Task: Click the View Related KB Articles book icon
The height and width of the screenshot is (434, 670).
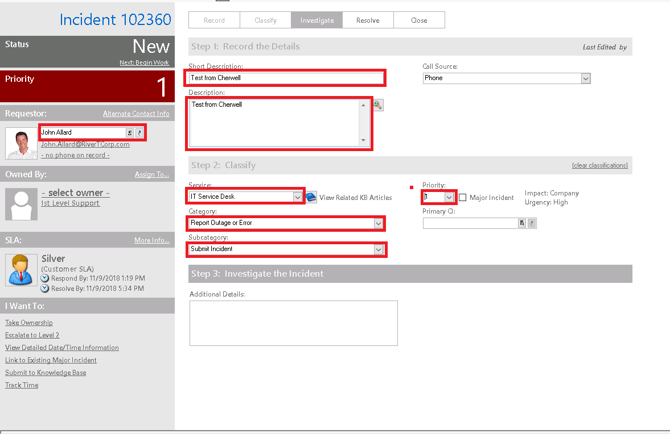Action: pos(311,198)
